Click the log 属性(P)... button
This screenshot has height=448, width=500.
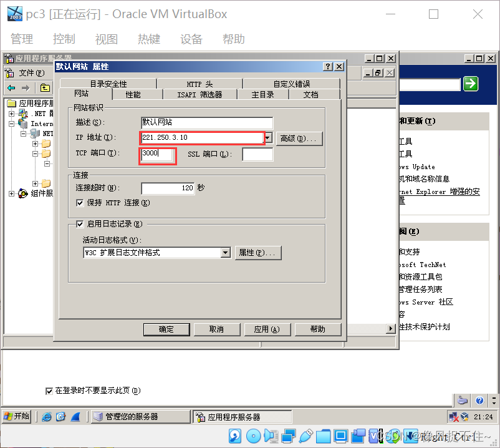(x=258, y=253)
